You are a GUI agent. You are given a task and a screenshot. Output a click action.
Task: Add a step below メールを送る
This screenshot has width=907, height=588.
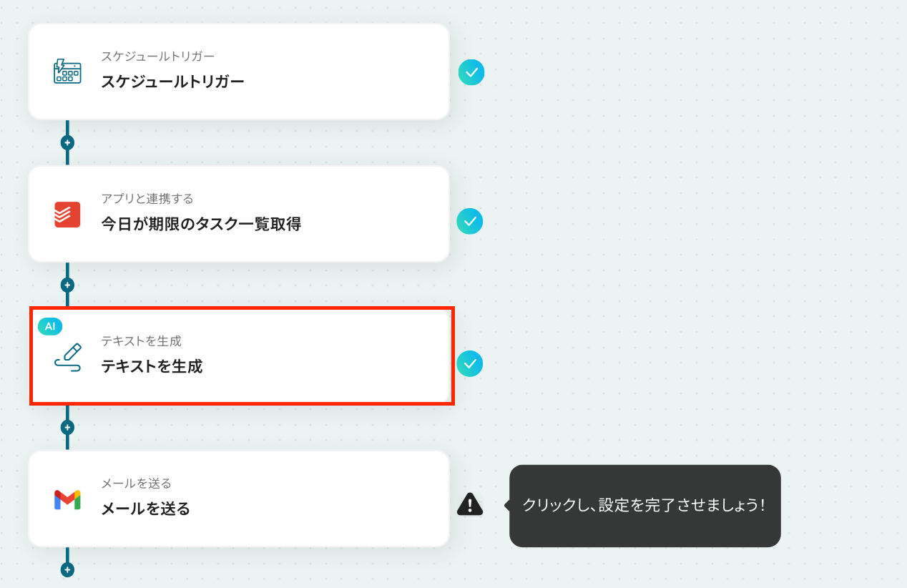coord(67,570)
